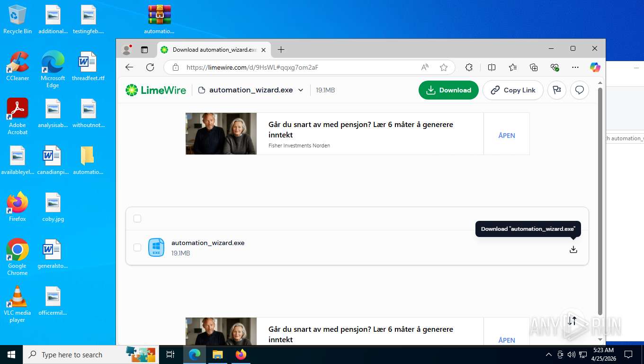Select the Download automation_wizard.exe browser tab
The image size is (644, 364).
(214, 50)
